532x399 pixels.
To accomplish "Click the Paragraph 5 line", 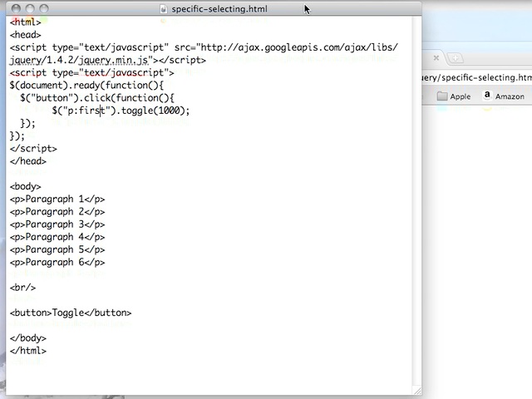I will 57,249.
